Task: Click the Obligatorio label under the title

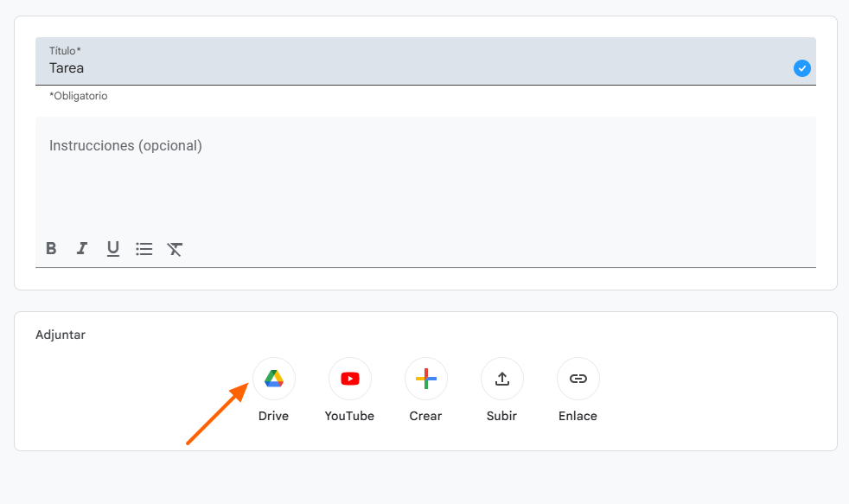Action: point(79,96)
